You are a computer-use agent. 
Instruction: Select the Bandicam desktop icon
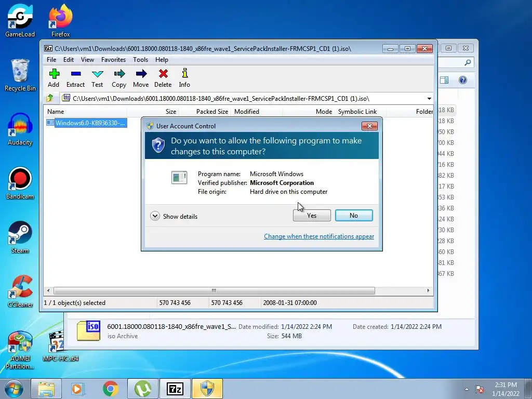(x=20, y=183)
